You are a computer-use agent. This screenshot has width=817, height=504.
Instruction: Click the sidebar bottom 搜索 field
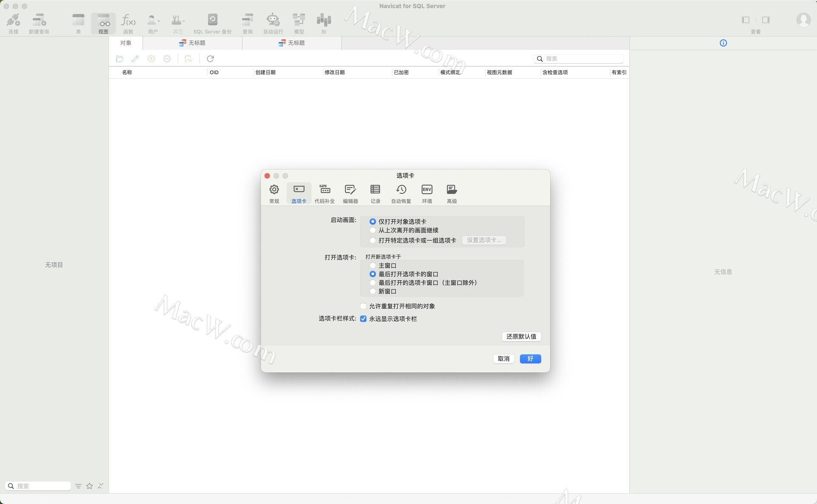[38, 486]
